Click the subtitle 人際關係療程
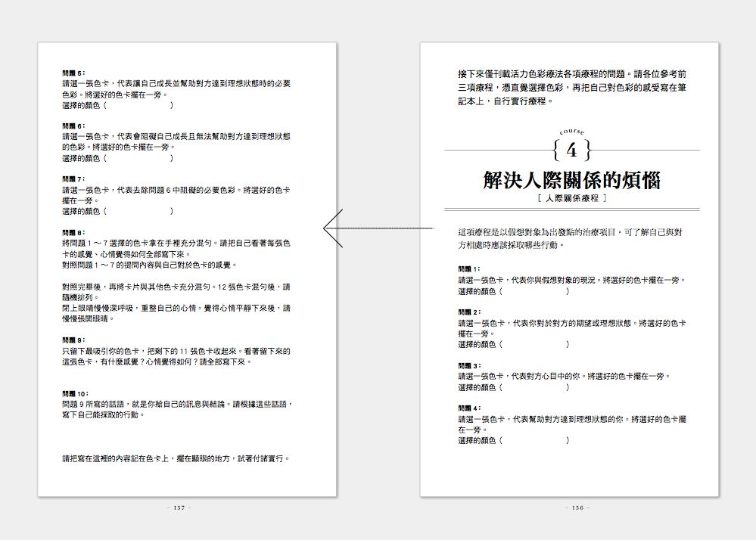The image size is (756, 540). point(572,198)
